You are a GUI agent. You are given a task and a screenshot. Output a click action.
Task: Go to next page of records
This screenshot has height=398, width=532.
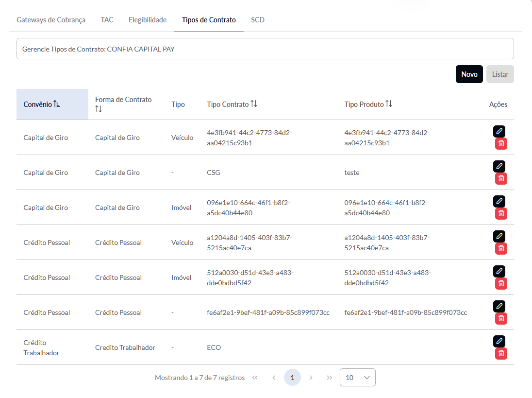pyautogui.click(x=311, y=378)
